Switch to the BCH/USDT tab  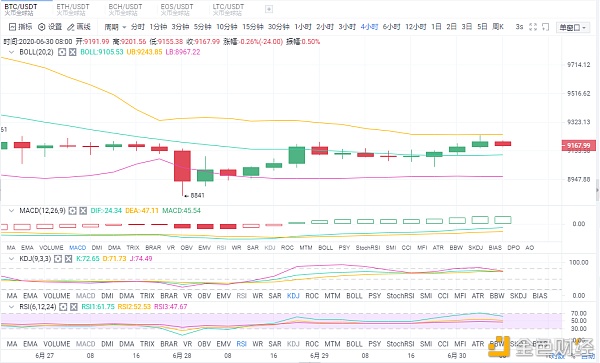pyautogui.click(x=125, y=9)
